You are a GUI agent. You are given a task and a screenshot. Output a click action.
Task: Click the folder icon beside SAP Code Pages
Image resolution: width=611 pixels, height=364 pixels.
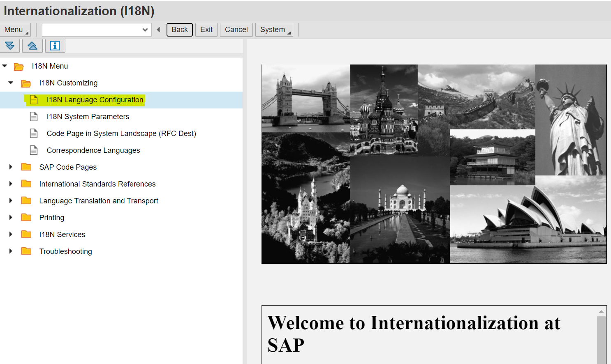pos(26,167)
